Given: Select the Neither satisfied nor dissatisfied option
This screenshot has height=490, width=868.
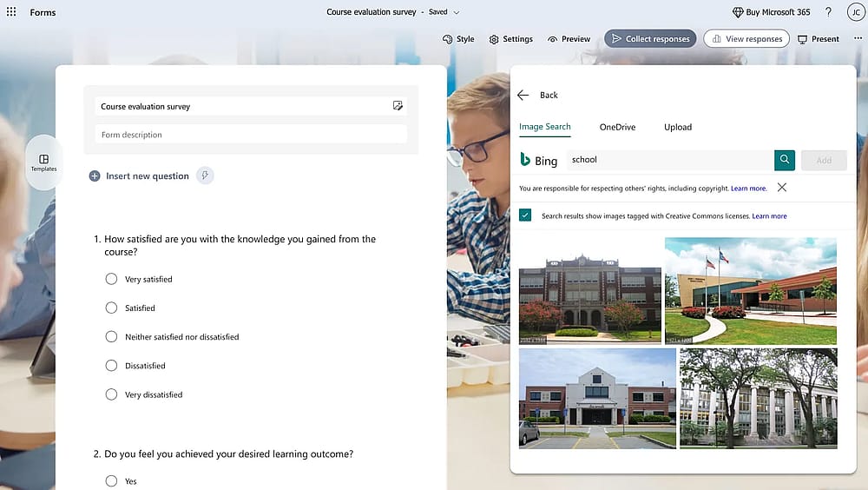Looking at the screenshot, I should 111,336.
